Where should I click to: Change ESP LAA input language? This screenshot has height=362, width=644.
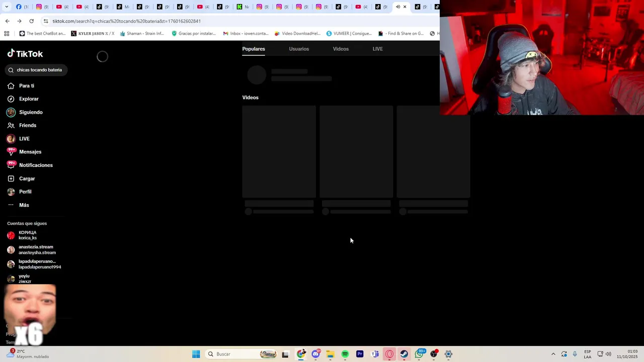click(587, 354)
